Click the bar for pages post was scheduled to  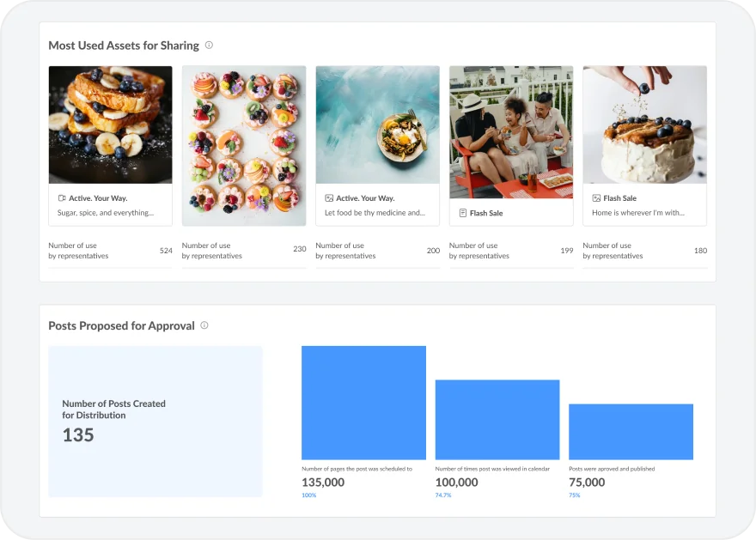click(x=363, y=403)
